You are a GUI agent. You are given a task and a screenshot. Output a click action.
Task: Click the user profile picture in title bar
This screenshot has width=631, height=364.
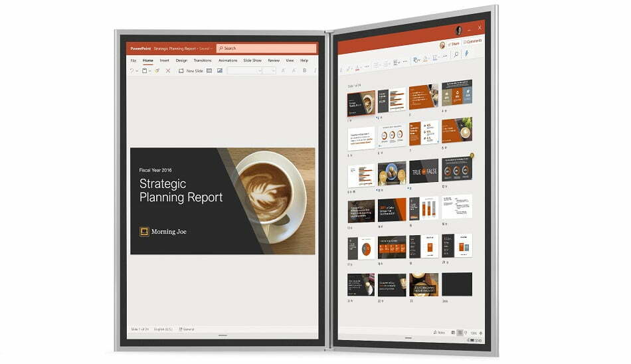[x=459, y=30]
